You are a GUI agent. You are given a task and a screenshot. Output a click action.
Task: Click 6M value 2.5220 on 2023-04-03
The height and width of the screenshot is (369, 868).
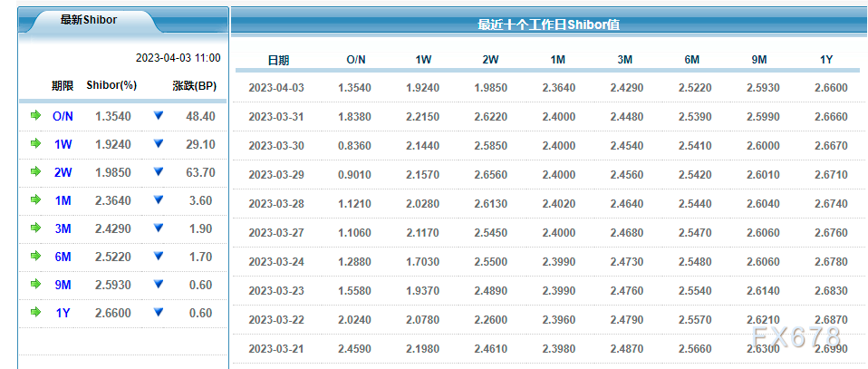point(695,88)
